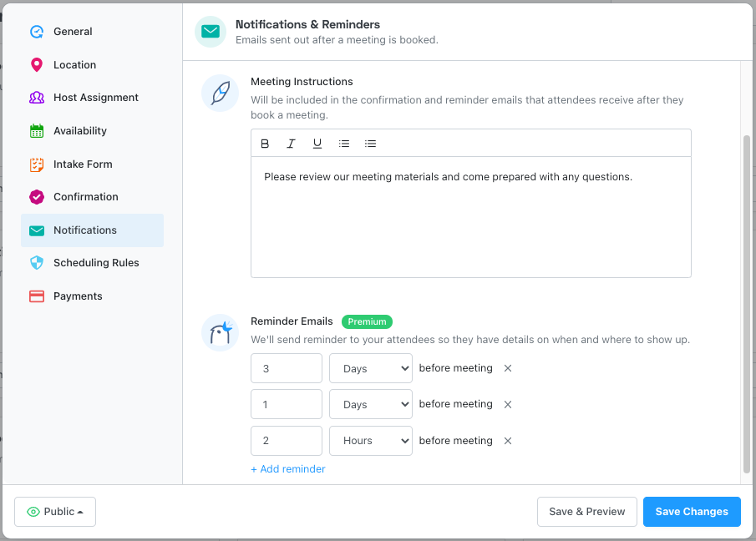The width and height of the screenshot is (756, 541).
Task: Click the General clock icon in sidebar
Action: click(37, 32)
